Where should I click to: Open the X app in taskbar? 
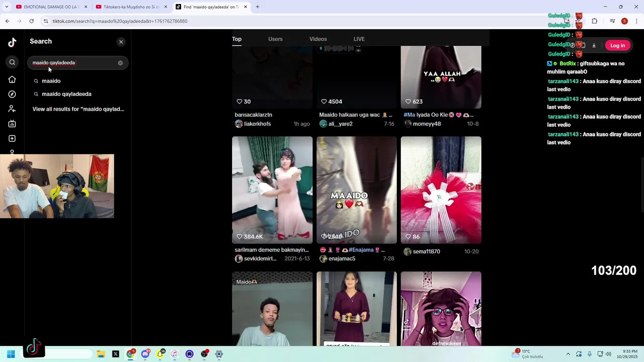[x=116, y=354]
